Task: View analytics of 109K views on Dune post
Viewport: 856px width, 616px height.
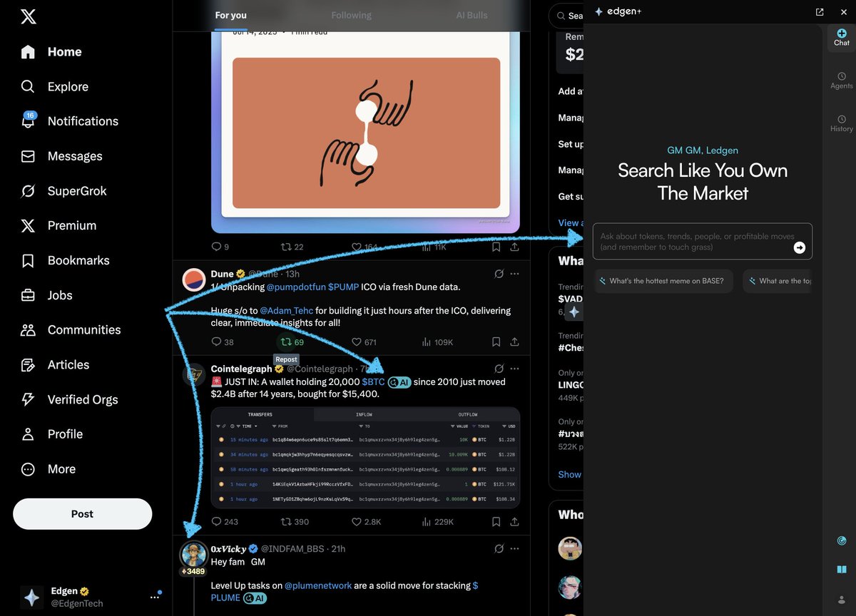Action: [437, 342]
